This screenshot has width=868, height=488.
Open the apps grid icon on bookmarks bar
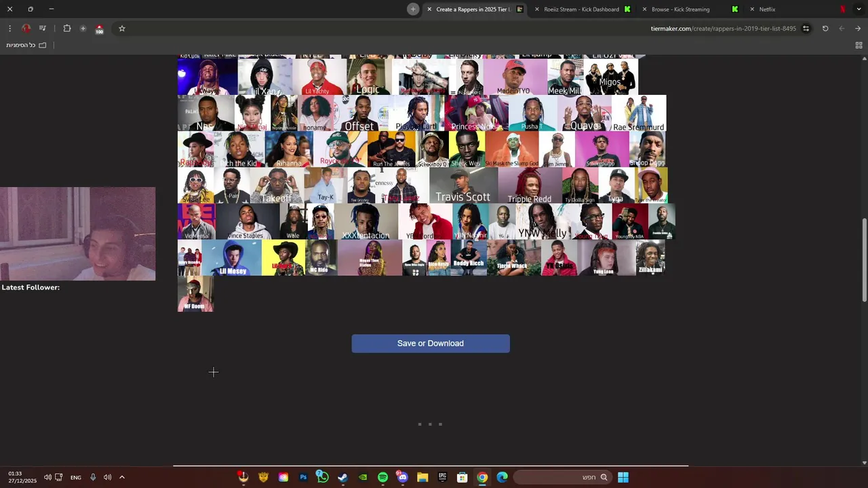pyautogui.click(x=859, y=45)
